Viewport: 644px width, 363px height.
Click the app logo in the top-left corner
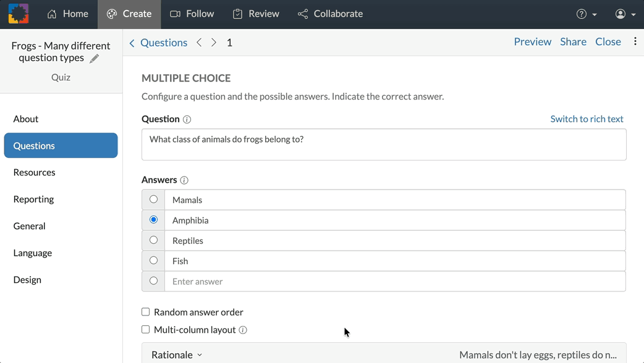[x=19, y=14]
